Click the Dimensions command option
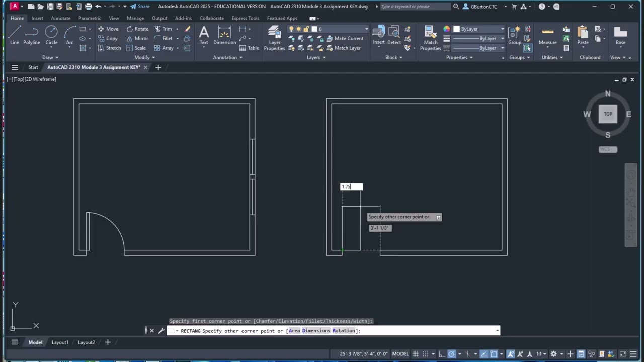 (316, 331)
